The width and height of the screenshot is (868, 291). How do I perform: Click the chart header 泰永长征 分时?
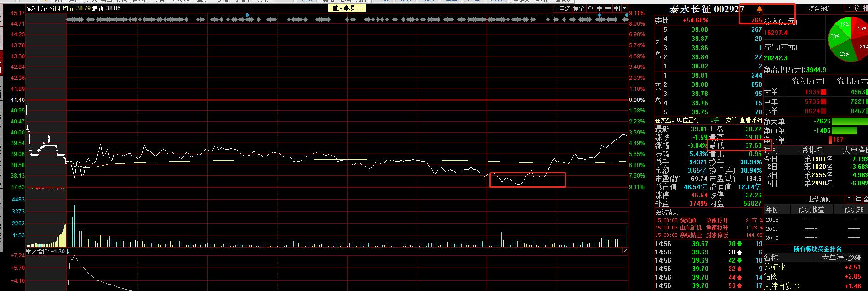(43, 8)
